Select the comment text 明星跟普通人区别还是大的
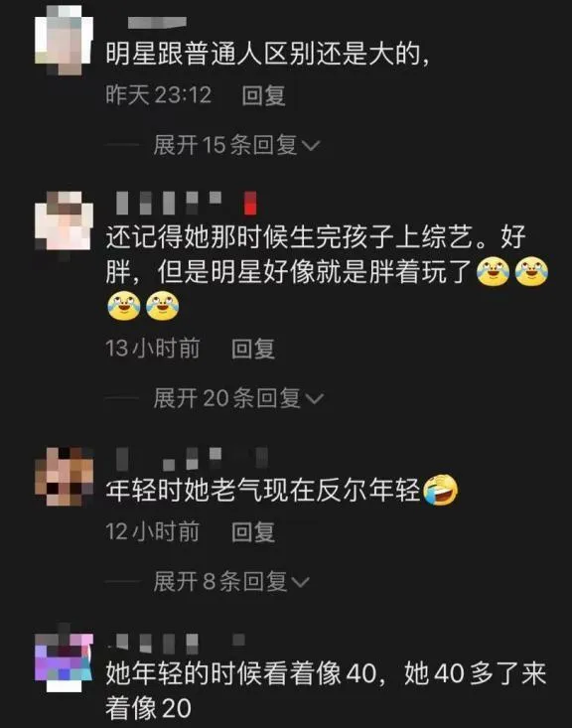This screenshot has height=728, width=572. pos(267,55)
